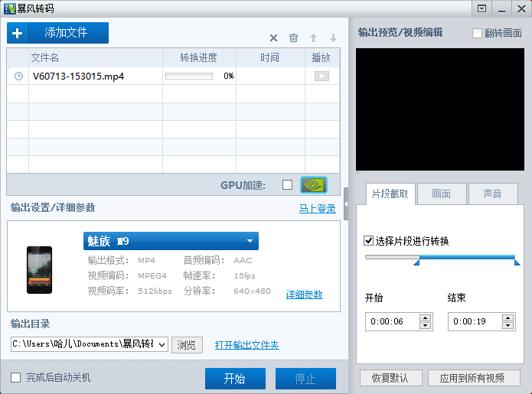Viewport: 532px width, 394px height.
Task: Minimize the 暴风转码 window
Action: [x=502, y=8]
